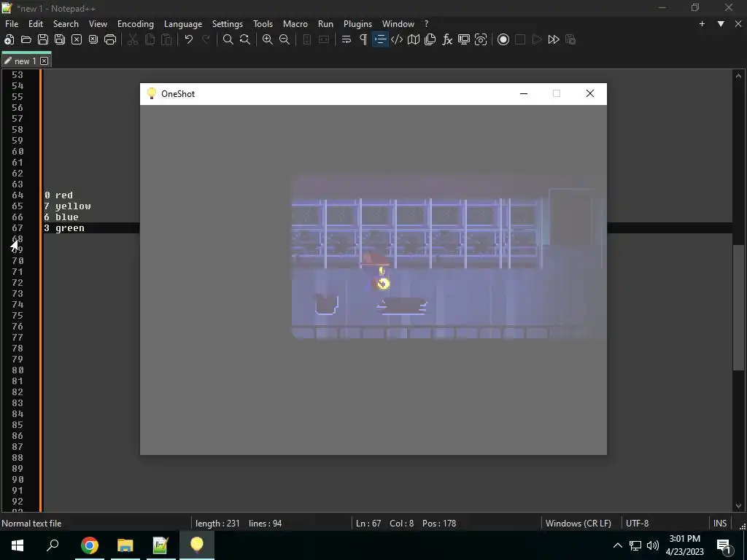Image resolution: width=747 pixels, height=560 pixels.
Task: Open the Settings menu
Action: pyautogui.click(x=228, y=24)
